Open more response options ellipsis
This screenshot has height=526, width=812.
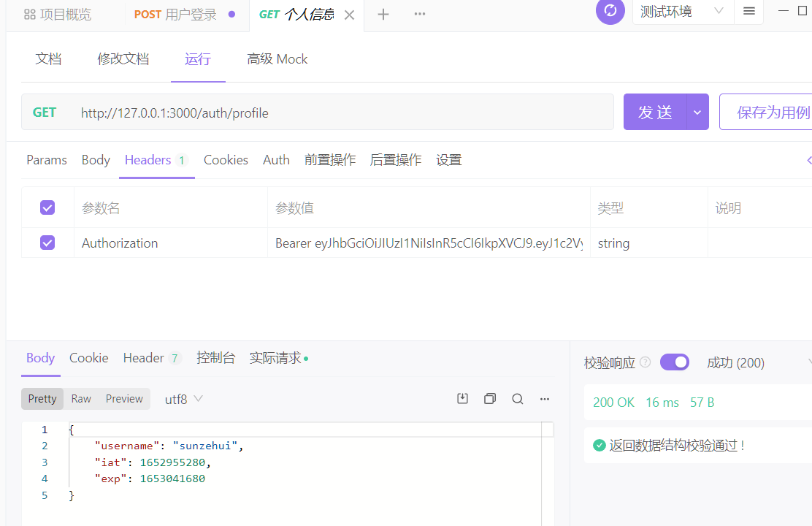tap(545, 398)
